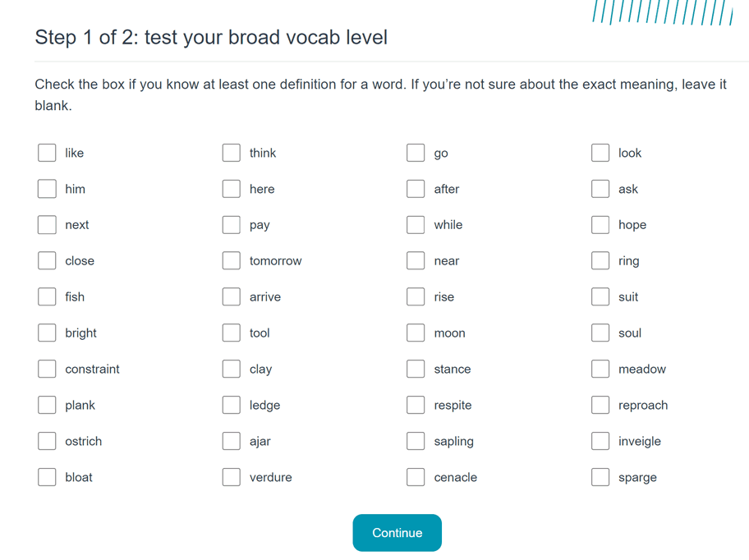The width and height of the screenshot is (749, 560).
Task: Check the 'respite' word box
Action: (x=416, y=405)
